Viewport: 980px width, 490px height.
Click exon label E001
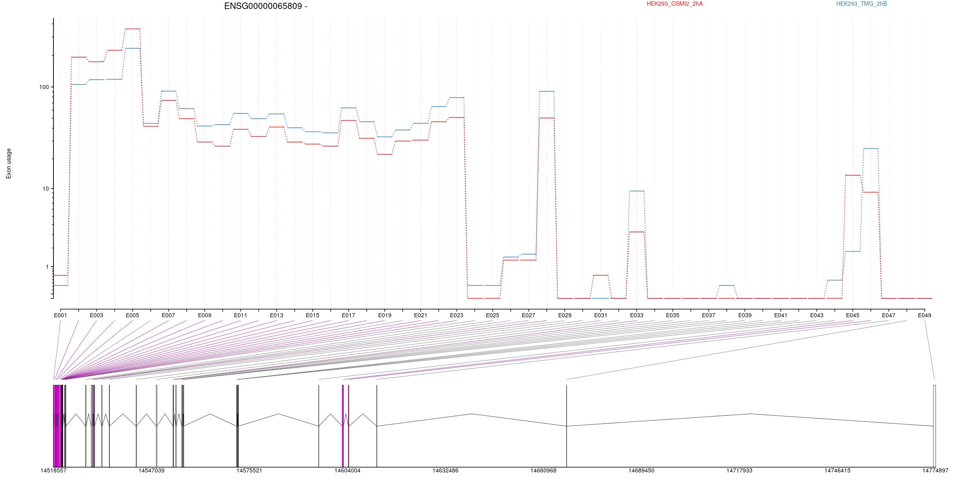click(x=60, y=315)
